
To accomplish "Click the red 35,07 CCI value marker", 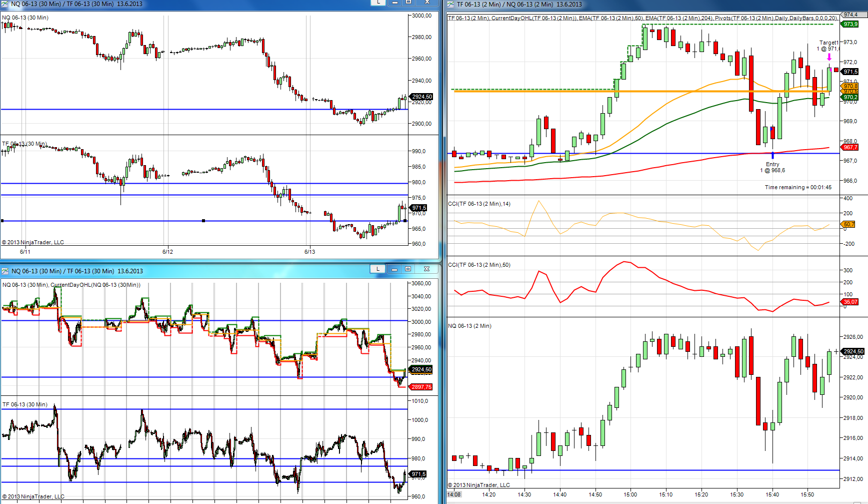I will (850, 302).
